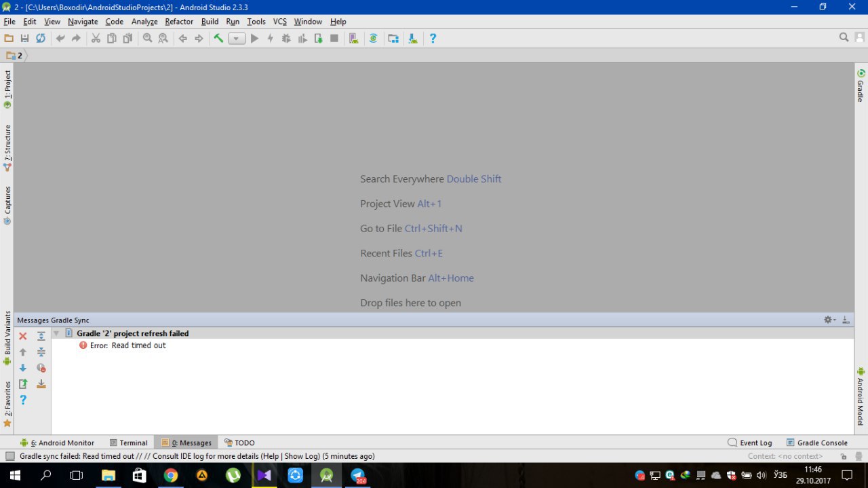Screen dimensions: 868x488
Task: Click the hide Messages panel icon
Action: click(846, 320)
